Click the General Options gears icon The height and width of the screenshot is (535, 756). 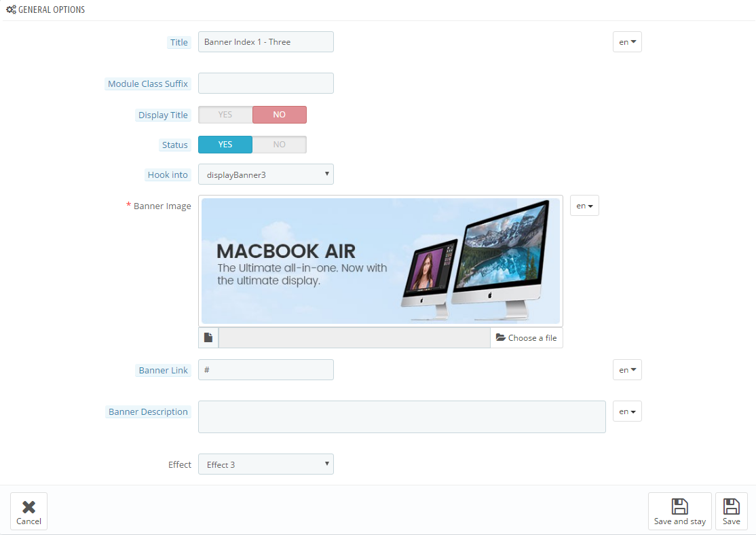tap(11, 10)
